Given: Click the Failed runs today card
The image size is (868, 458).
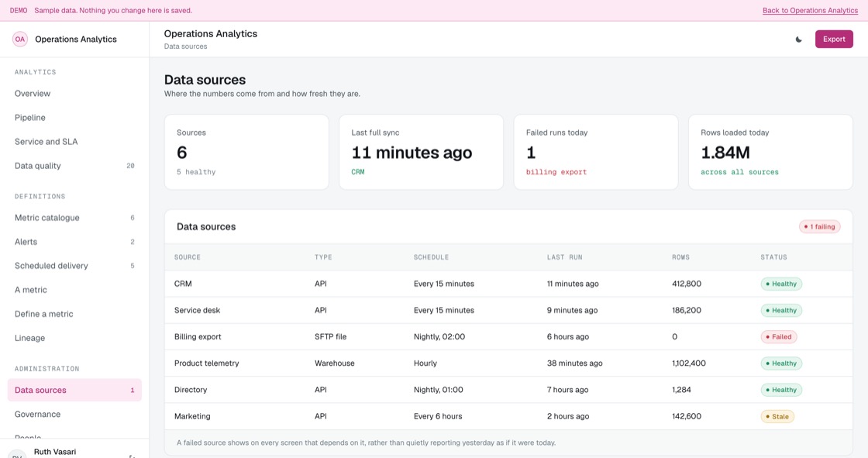Looking at the screenshot, I should coord(596,153).
